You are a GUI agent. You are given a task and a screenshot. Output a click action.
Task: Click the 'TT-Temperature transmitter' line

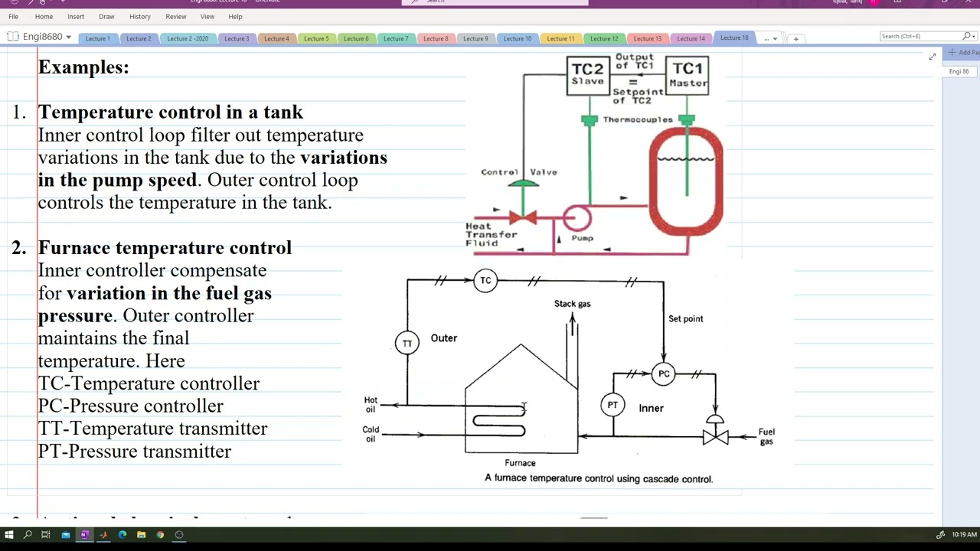pyautogui.click(x=152, y=429)
